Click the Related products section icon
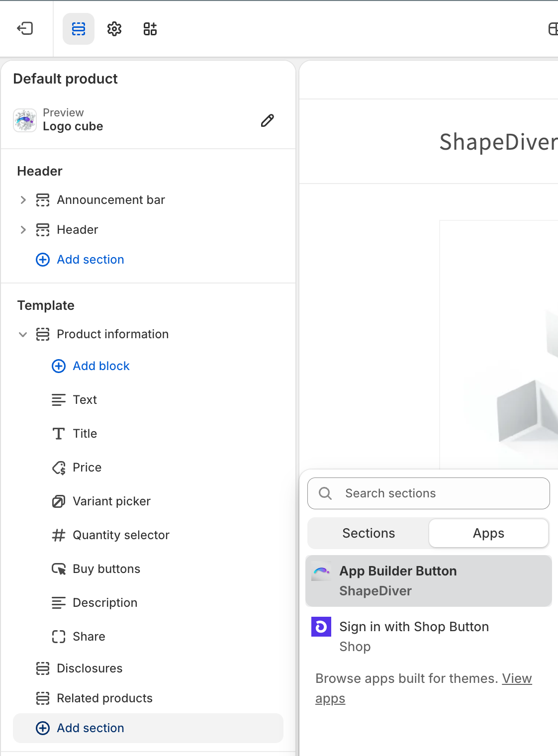 tap(43, 698)
